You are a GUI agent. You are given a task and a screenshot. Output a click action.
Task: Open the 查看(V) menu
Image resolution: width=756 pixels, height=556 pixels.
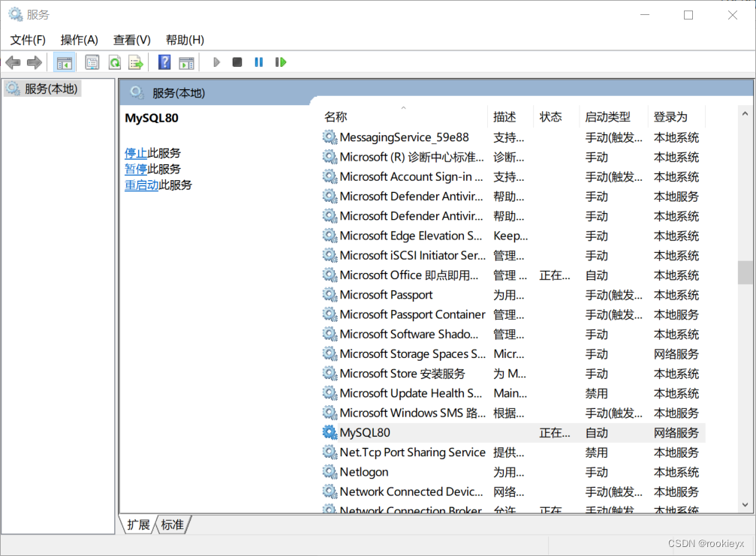click(131, 40)
